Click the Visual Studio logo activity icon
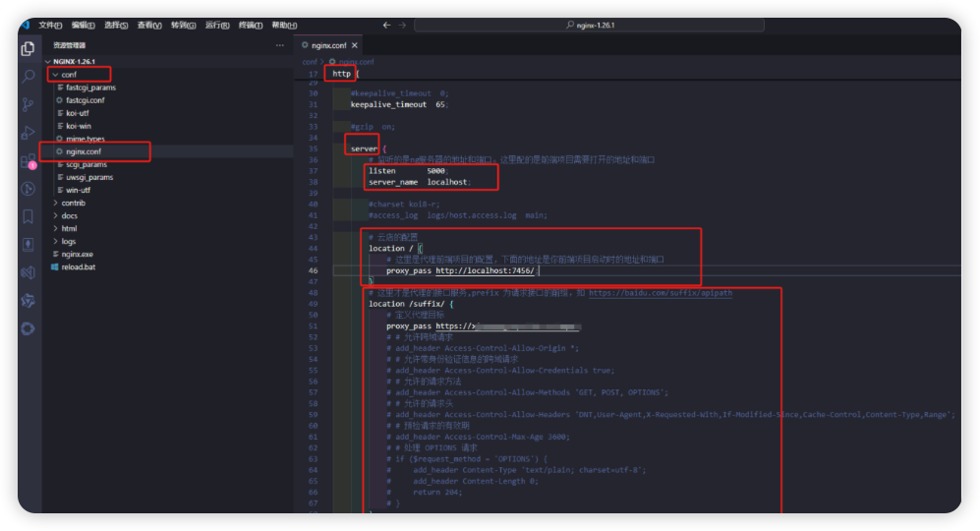This screenshot has width=980, height=531. [28, 272]
